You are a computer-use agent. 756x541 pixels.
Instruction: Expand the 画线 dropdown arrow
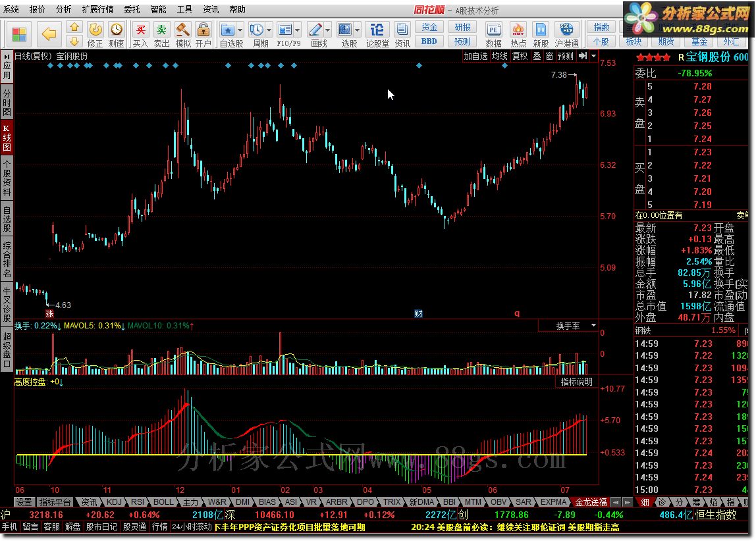pos(328,30)
